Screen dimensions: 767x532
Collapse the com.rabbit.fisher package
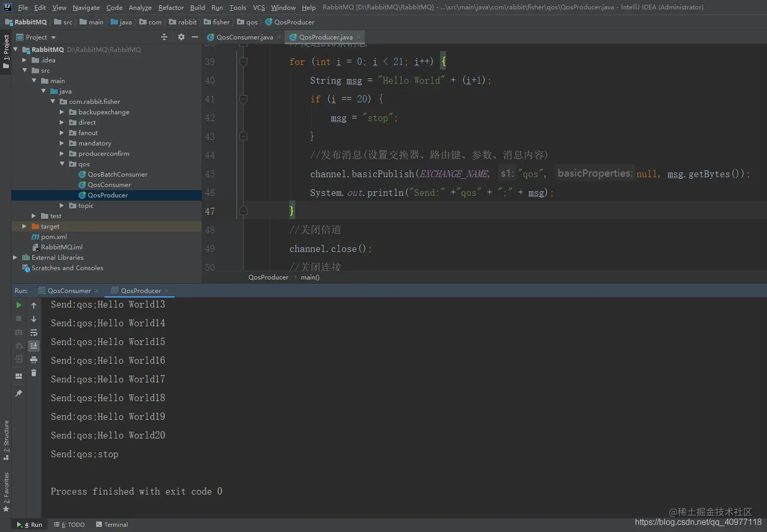(x=52, y=101)
